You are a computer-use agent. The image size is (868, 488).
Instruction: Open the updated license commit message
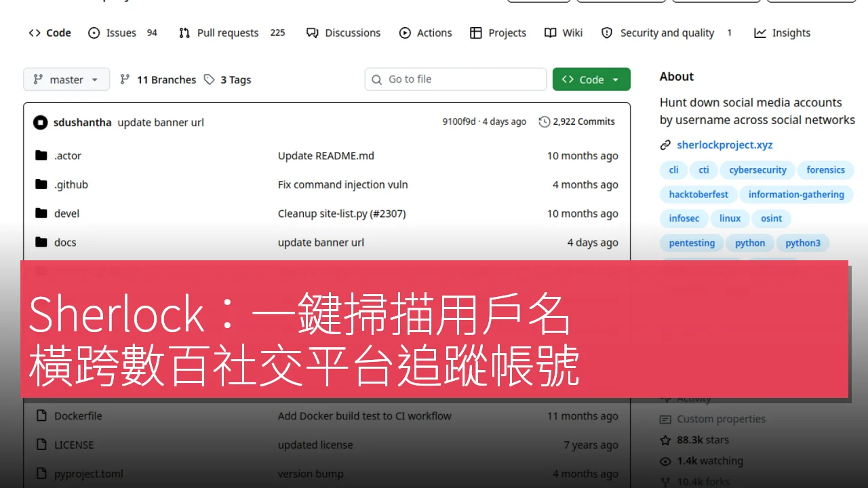point(315,445)
